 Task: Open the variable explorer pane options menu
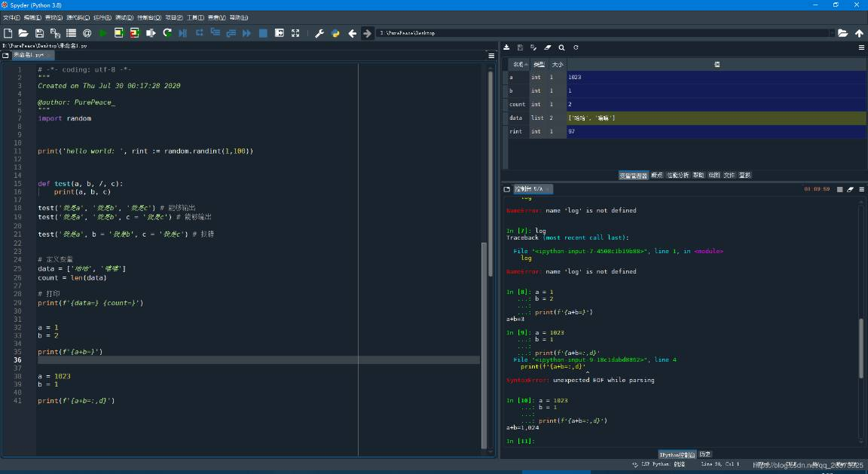point(861,47)
